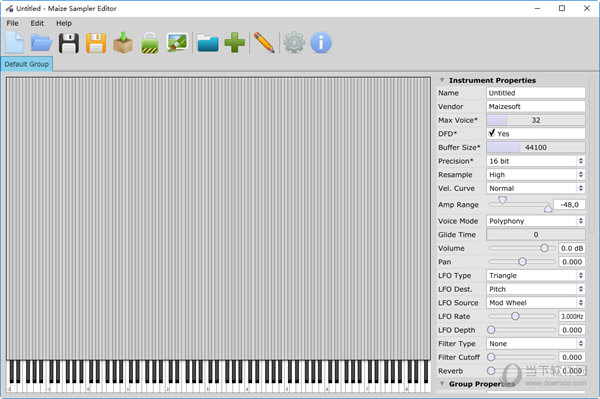Collapse the Instrument Properties section
This screenshot has height=399, width=600.
click(442, 80)
